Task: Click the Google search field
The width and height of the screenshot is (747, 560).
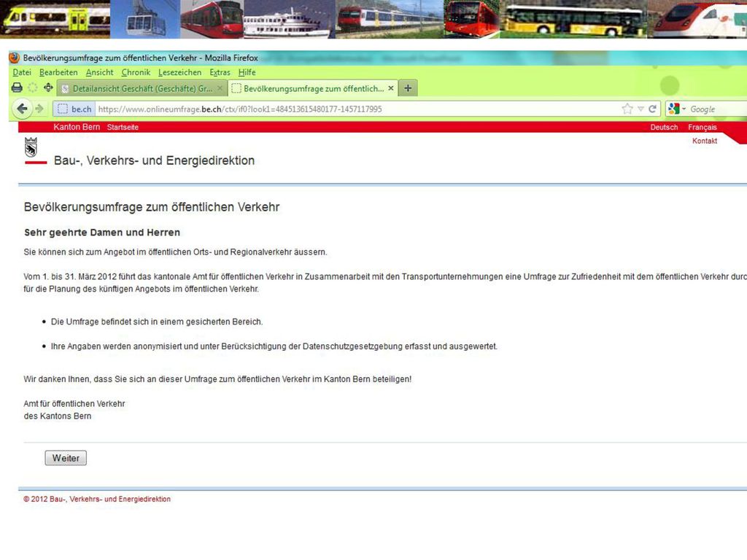Action: (x=718, y=109)
